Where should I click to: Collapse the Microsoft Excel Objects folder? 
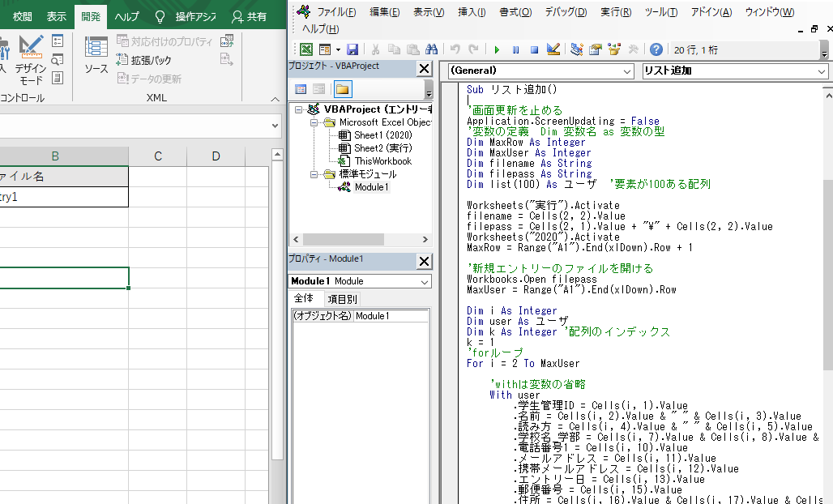tap(314, 122)
